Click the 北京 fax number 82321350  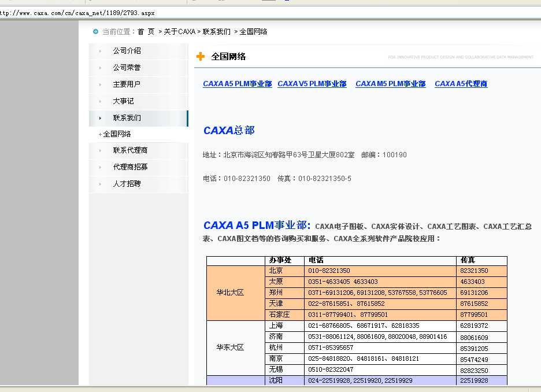tap(474, 271)
